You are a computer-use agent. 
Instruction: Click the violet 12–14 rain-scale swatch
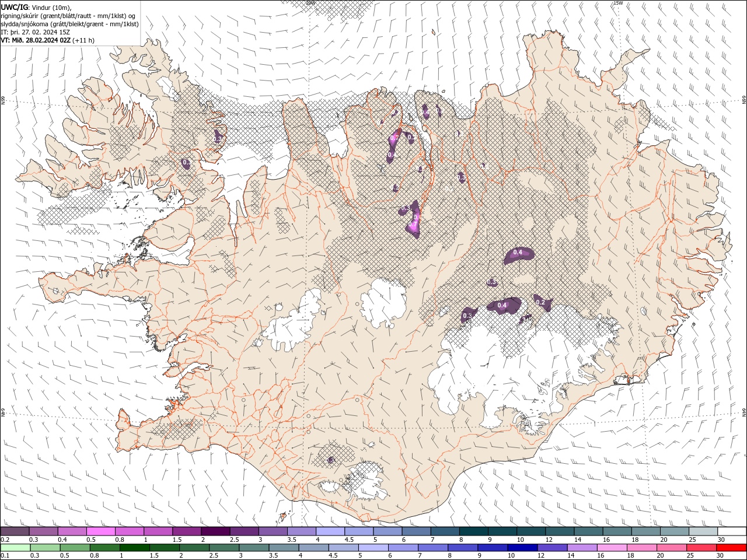(x=551, y=548)
